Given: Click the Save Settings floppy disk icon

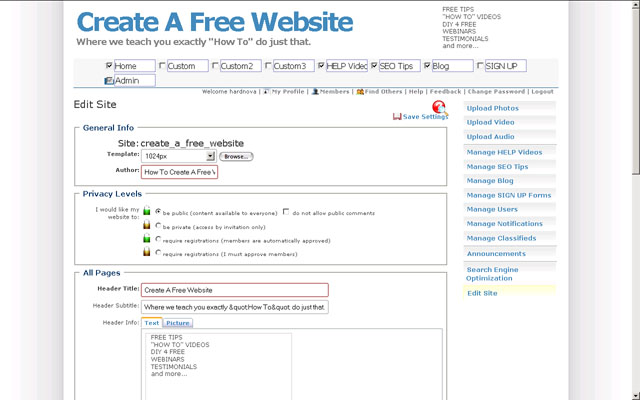Looking at the screenshot, I should [397, 117].
